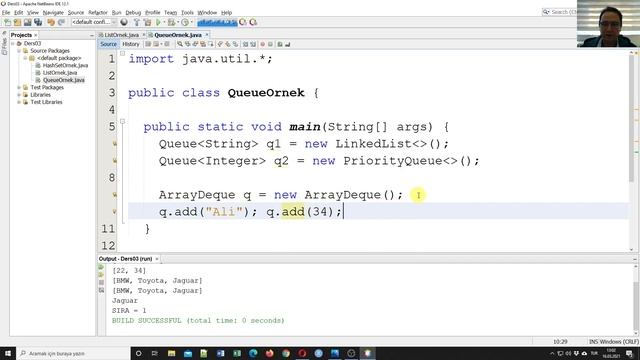Click the warning hint icon on line 9

[x=115, y=195]
